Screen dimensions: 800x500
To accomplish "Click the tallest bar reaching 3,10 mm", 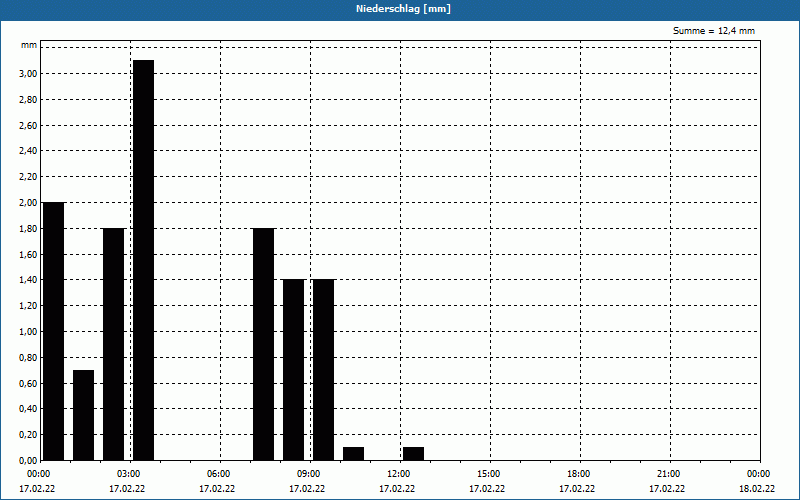I will point(143,260).
